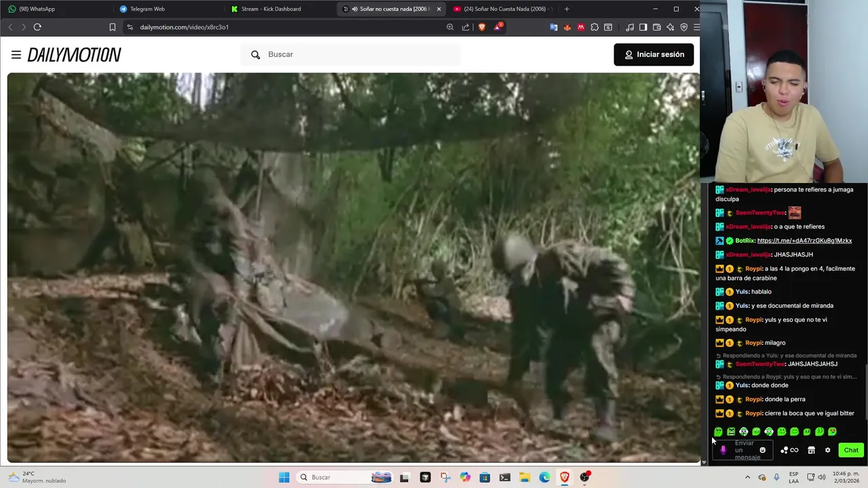Click the volume speaker tray icon

822,477
